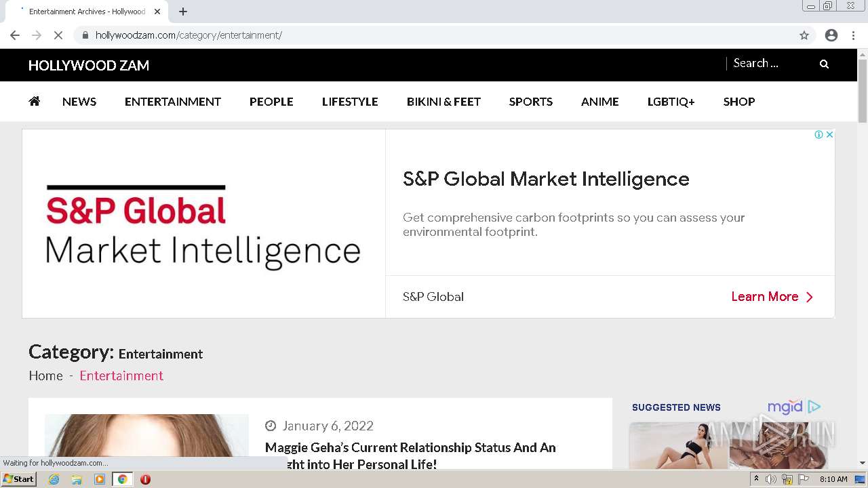
Task: Click in the site Search field
Action: 770,63
